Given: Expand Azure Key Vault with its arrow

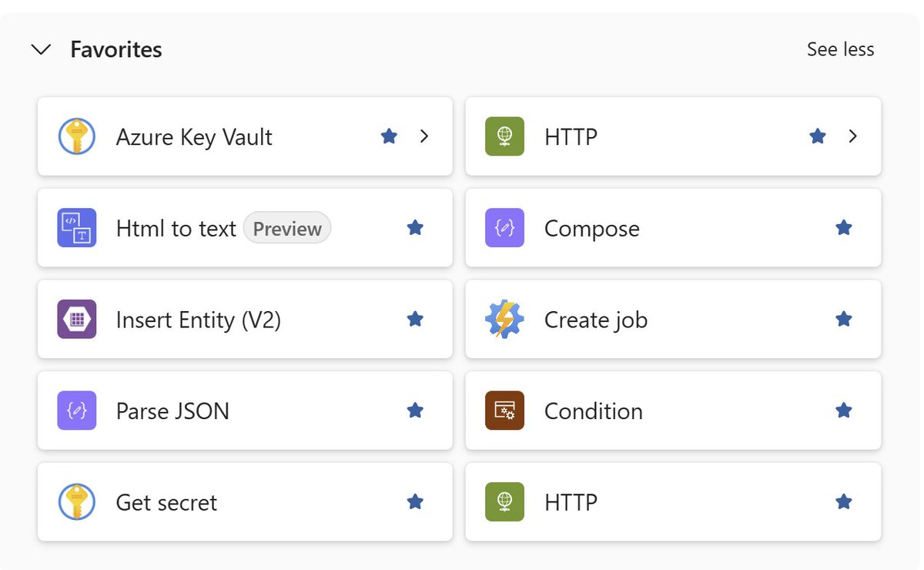Looking at the screenshot, I should click(x=424, y=136).
